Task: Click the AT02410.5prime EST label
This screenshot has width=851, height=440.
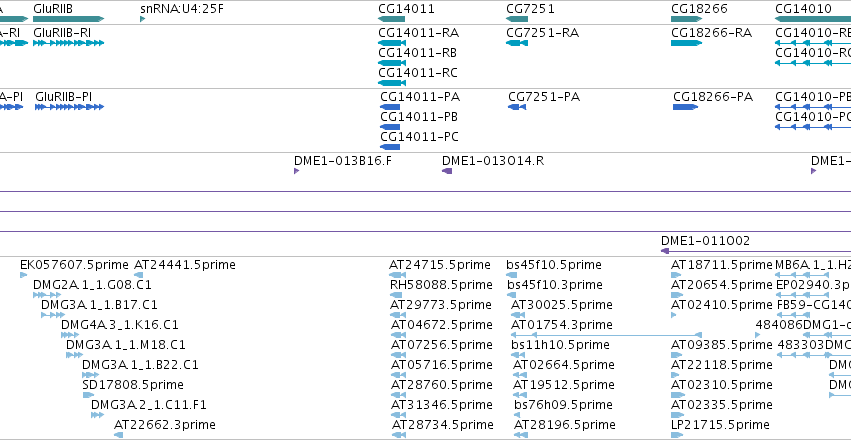Action: [722, 305]
